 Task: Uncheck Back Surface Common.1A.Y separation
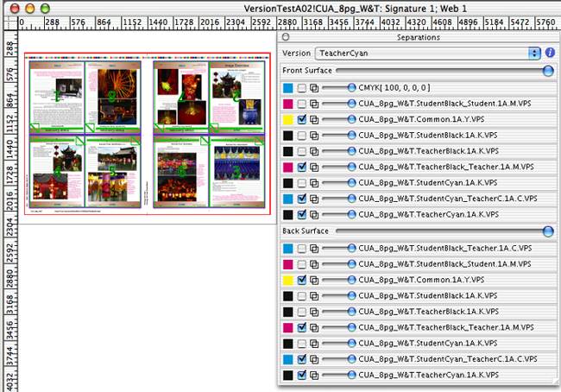coord(301,281)
